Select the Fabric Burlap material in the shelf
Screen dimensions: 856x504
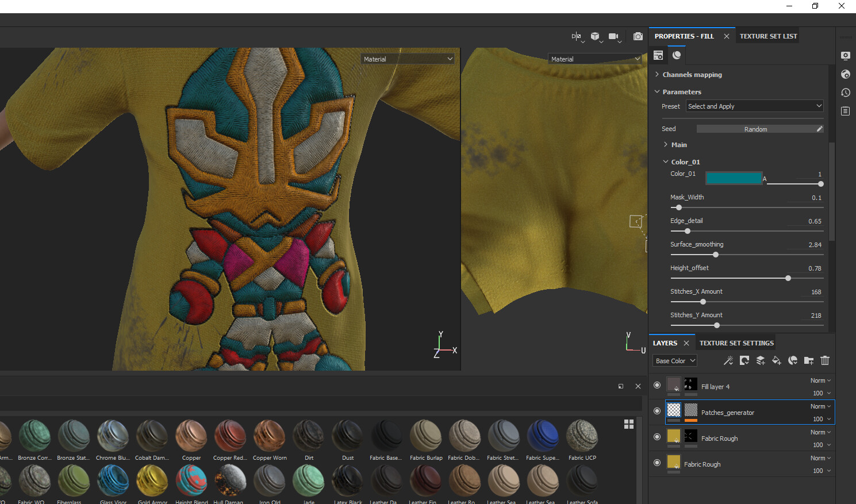coord(426,440)
